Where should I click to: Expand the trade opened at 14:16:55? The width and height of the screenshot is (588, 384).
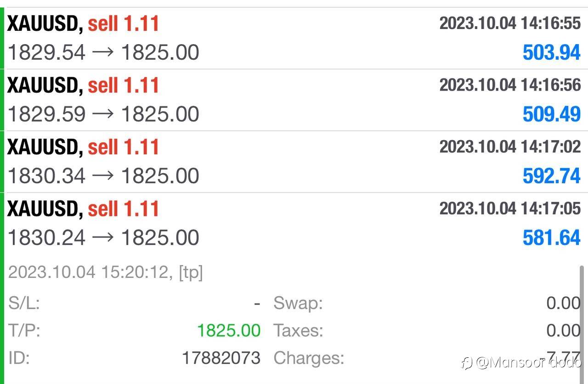tap(294, 38)
